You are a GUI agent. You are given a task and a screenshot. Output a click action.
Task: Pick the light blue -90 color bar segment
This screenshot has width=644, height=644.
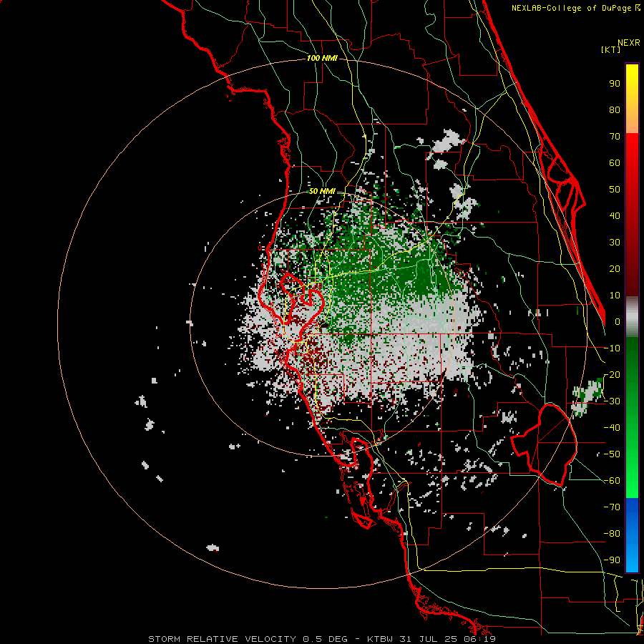pyautogui.click(x=632, y=559)
